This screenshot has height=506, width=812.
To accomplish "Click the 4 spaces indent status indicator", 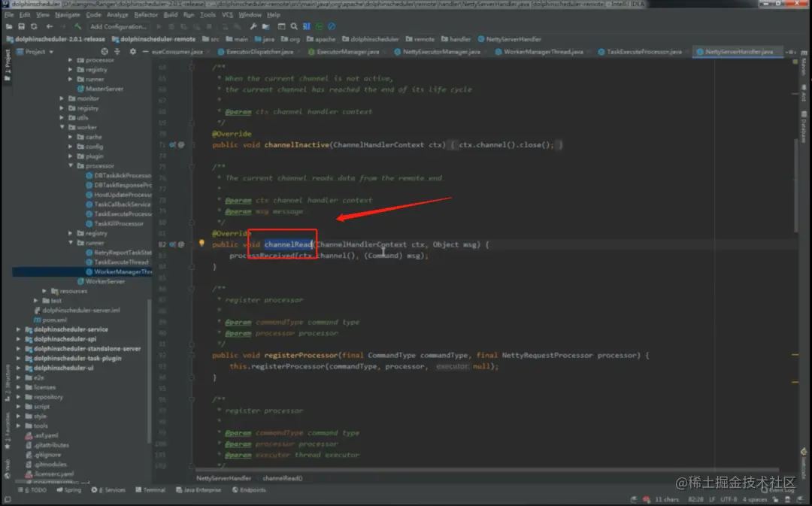I will point(754,499).
